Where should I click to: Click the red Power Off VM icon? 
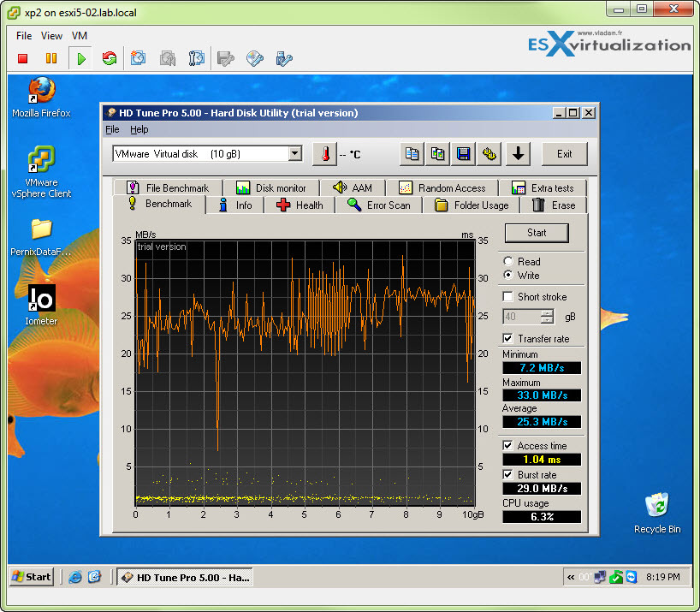point(23,58)
